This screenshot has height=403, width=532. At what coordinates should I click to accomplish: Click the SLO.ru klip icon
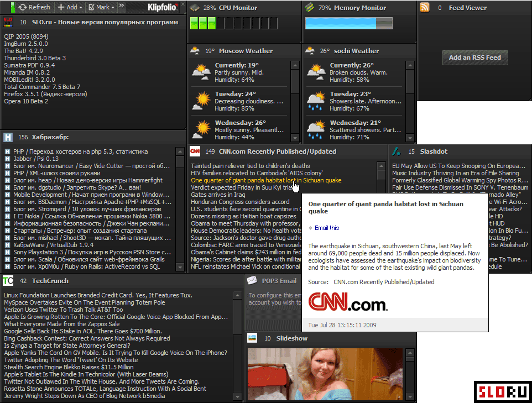click(8, 22)
